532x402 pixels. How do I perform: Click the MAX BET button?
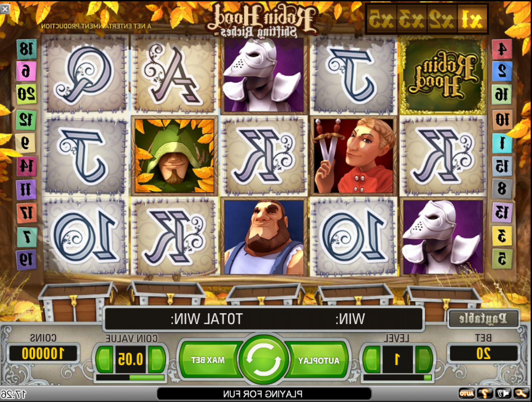[x=208, y=360]
